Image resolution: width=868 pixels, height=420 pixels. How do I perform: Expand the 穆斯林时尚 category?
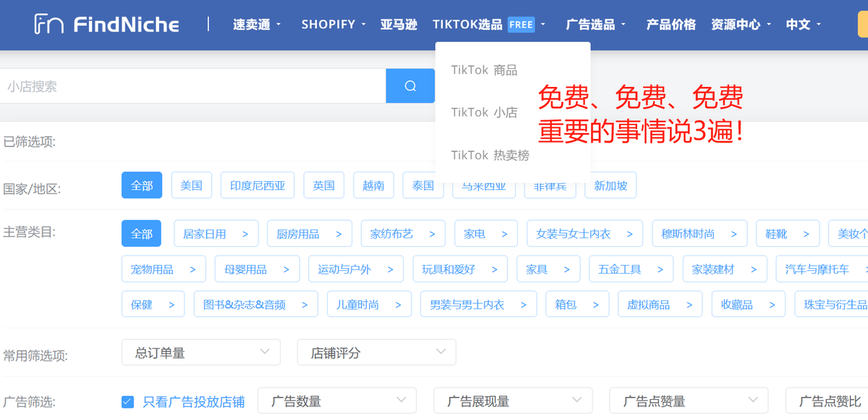click(699, 234)
